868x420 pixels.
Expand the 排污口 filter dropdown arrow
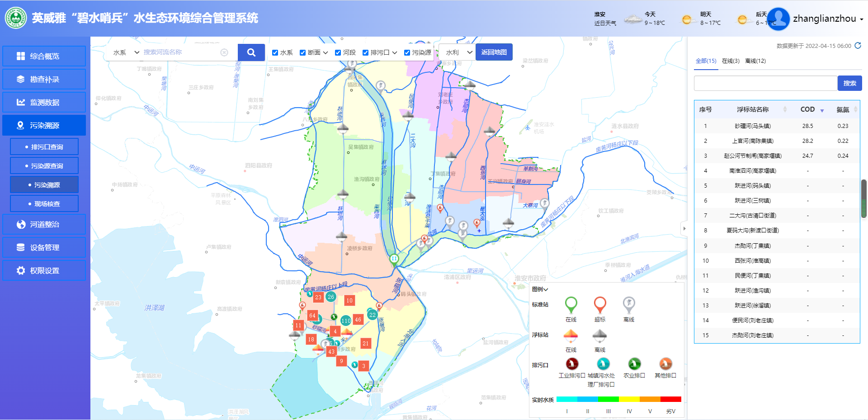coord(395,53)
